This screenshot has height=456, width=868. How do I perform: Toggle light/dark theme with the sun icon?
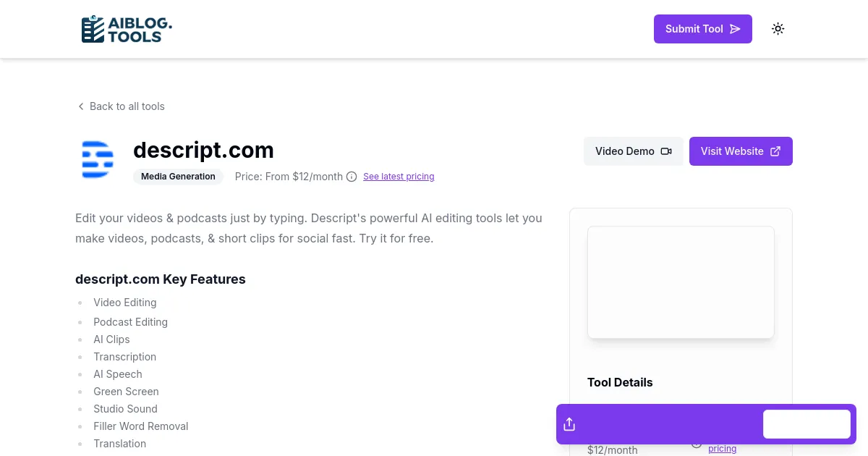(x=778, y=28)
